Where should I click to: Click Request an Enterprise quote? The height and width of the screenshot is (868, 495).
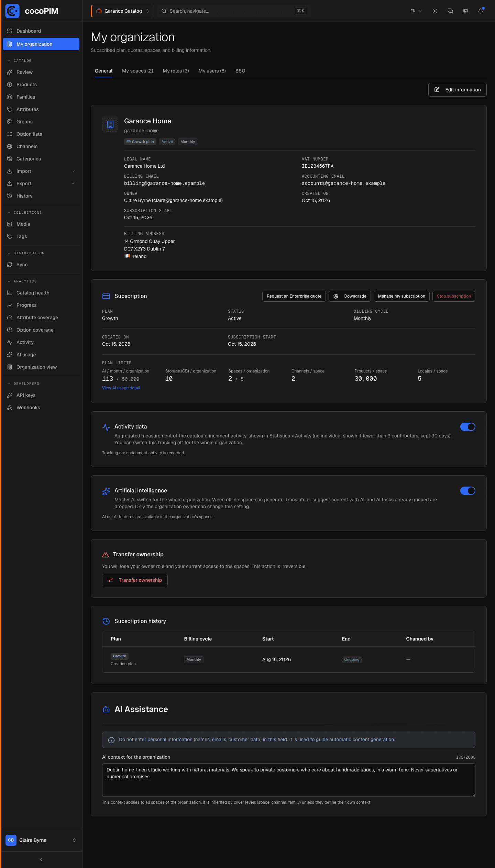click(x=294, y=296)
